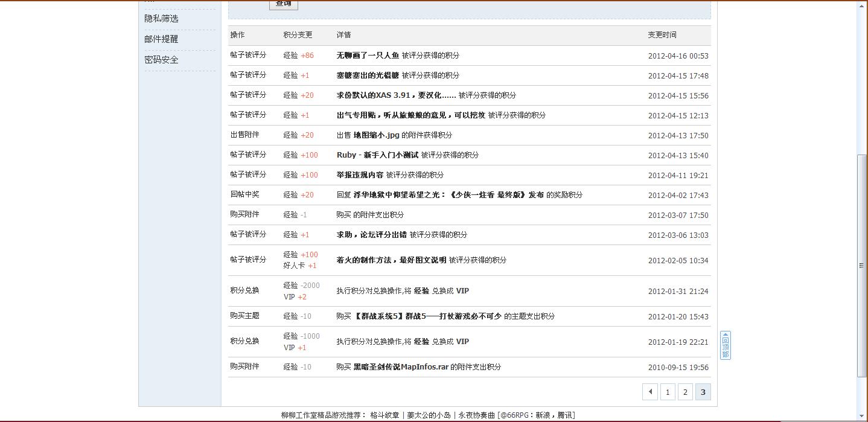This screenshot has width=868, height=422.
Task: Open the thread 【群战系统5】群战5
Action: (427, 316)
